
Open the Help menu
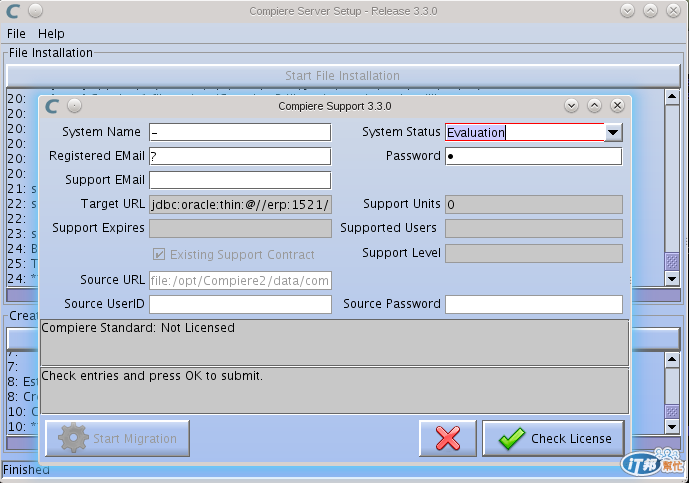click(x=51, y=34)
